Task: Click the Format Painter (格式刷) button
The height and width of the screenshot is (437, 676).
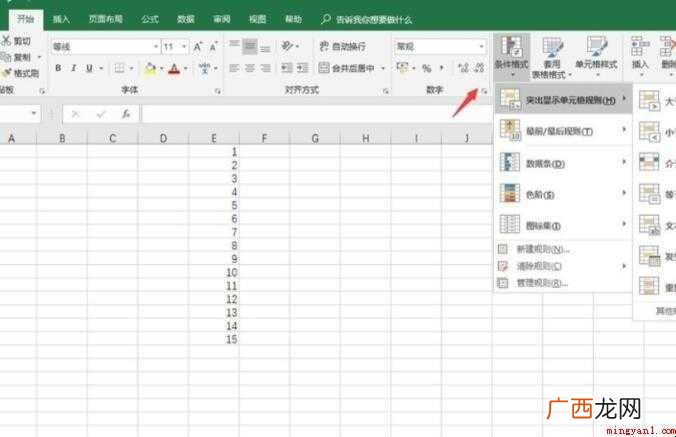Action: [21, 74]
